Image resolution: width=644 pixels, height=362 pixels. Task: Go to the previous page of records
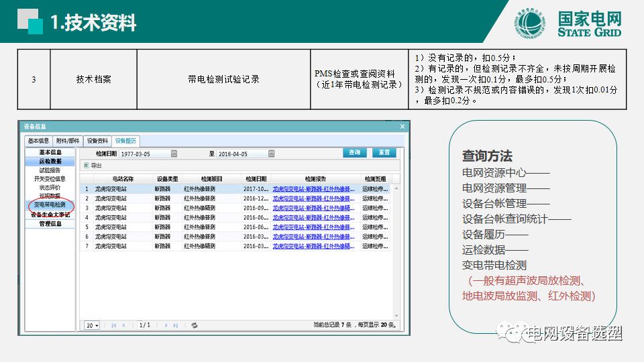point(123,325)
